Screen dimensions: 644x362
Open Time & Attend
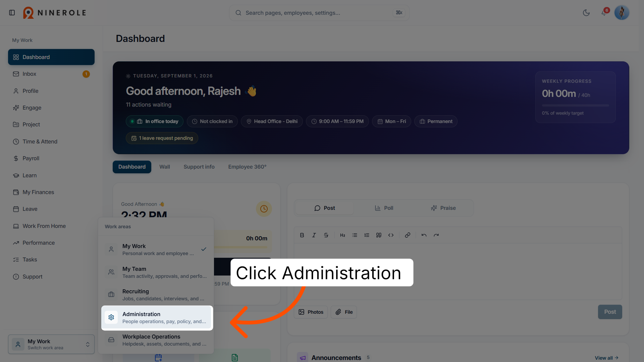[x=51, y=141]
